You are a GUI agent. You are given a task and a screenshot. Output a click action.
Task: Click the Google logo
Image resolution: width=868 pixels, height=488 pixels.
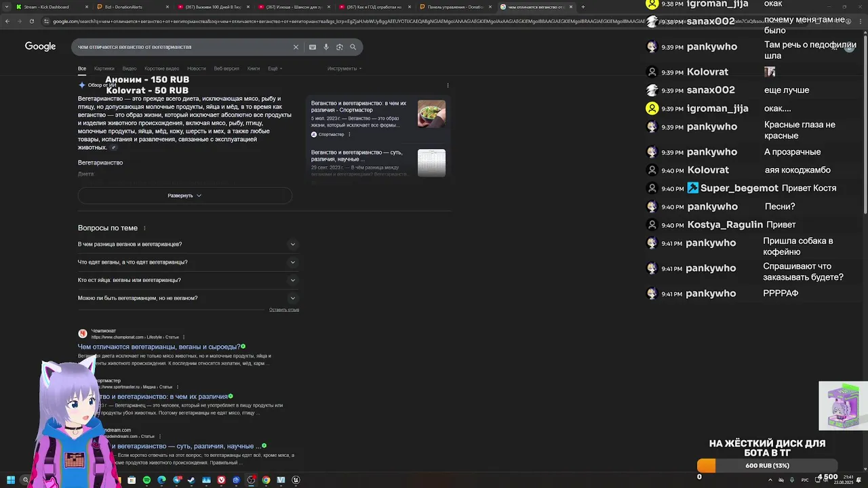point(40,46)
